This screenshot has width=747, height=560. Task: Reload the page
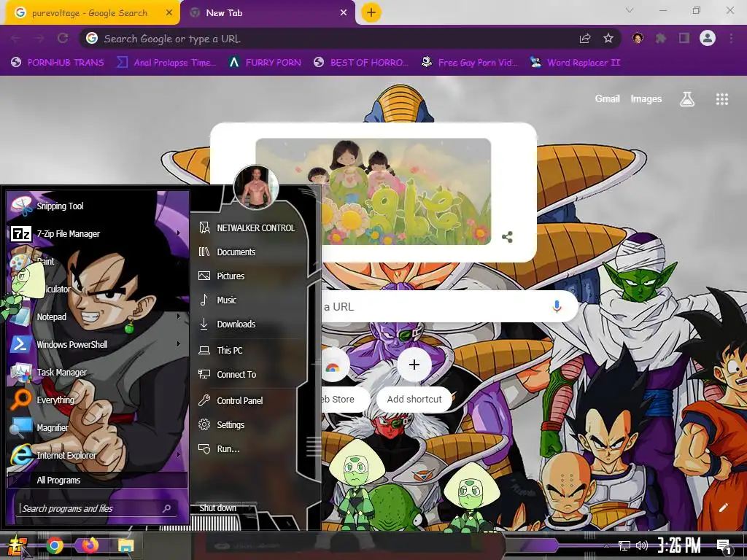pyautogui.click(x=63, y=38)
